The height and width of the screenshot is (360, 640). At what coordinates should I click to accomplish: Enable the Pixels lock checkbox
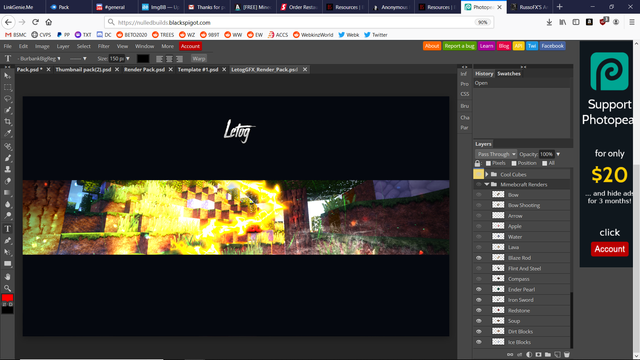point(488,163)
